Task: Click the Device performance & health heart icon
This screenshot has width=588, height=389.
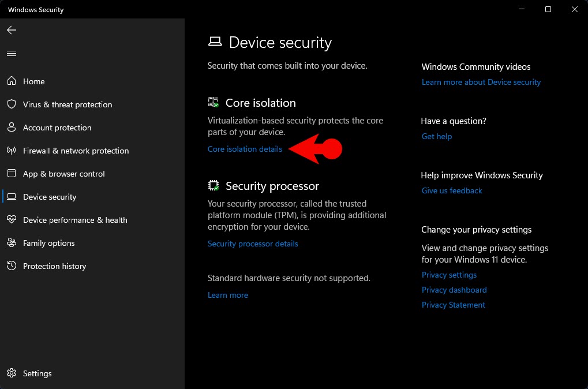Action: [x=12, y=219]
